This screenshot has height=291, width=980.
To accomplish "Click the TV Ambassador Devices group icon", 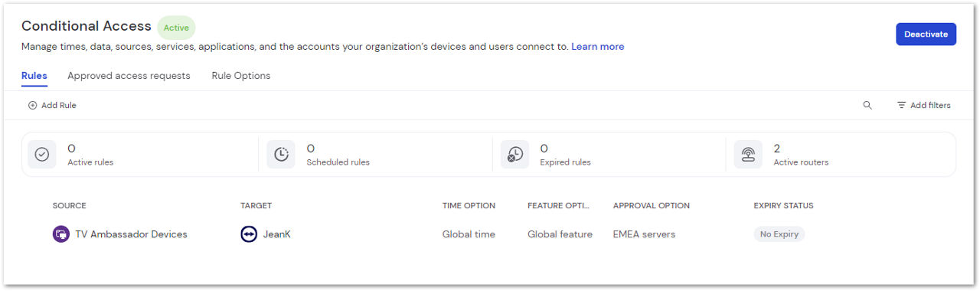I will tap(61, 234).
